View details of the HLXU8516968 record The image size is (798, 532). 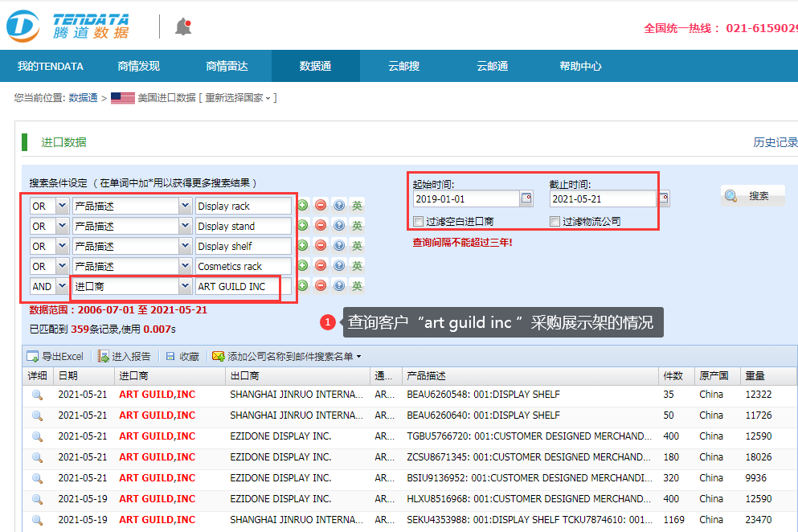(x=37, y=499)
